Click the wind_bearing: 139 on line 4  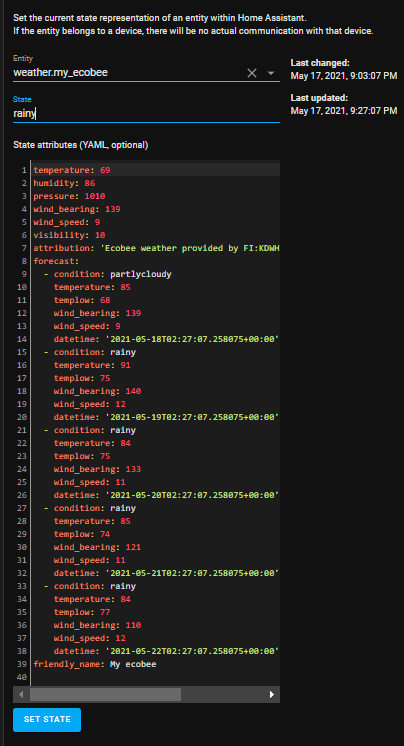coord(77,209)
